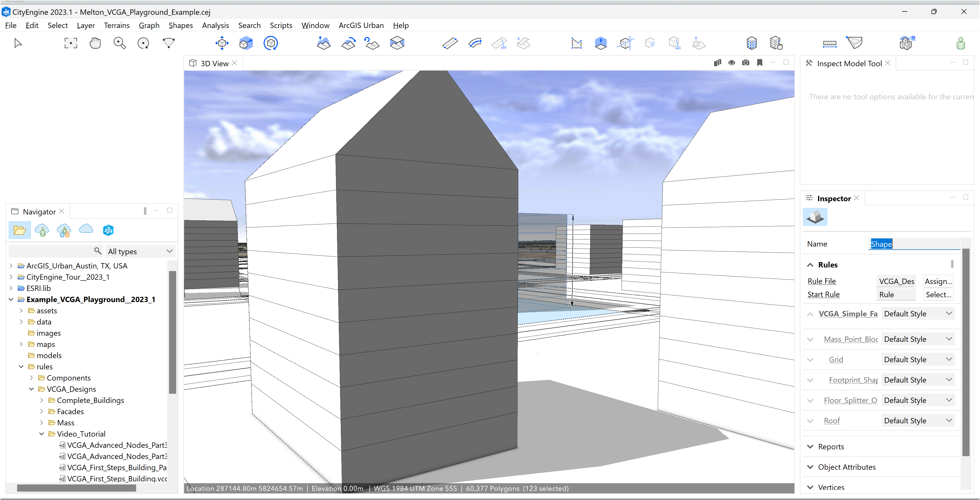The height and width of the screenshot is (500, 980).
Task: Collapse the Example_VCGA_Playground__2023_1 folder
Action: pos(11,299)
